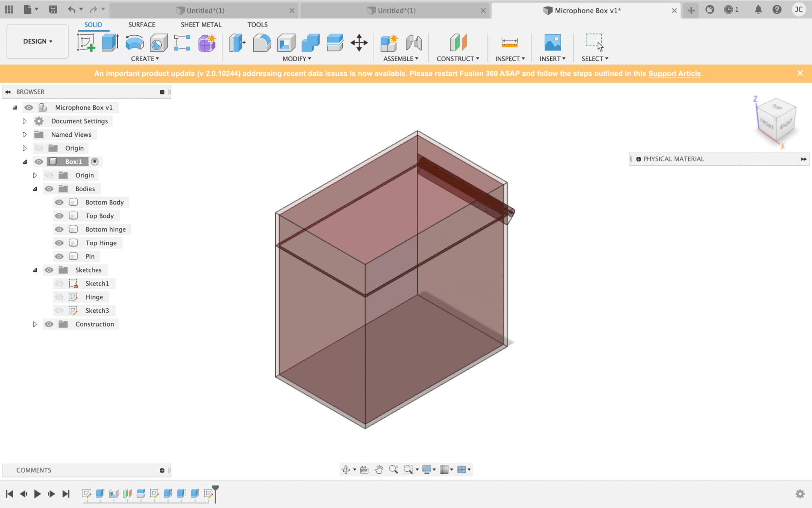The width and height of the screenshot is (812, 508).
Task: Hide the Bottom Body visibility eye
Action: pyautogui.click(x=59, y=202)
